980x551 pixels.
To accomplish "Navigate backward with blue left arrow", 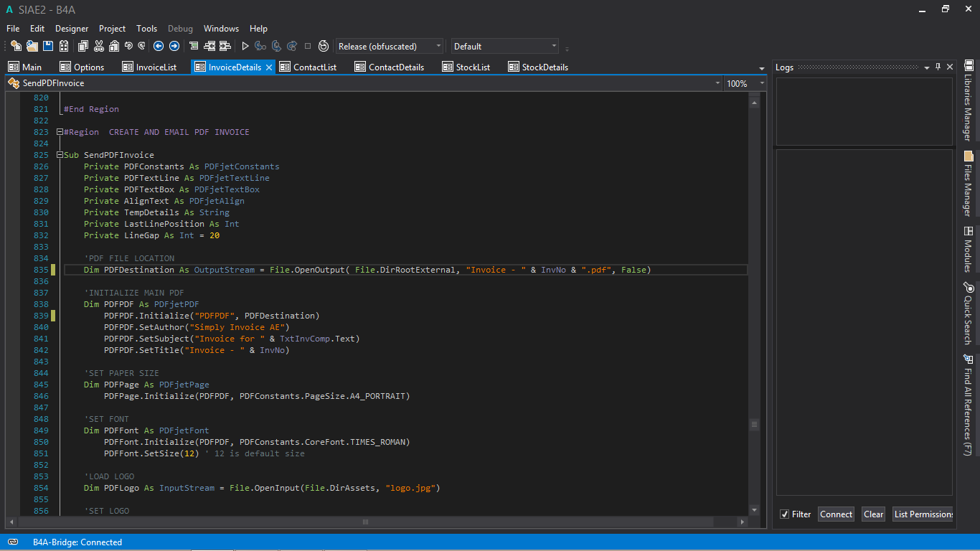I will tap(159, 46).
